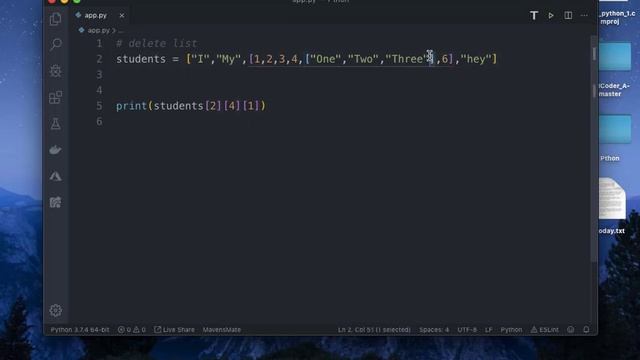Select language mode Python in status bar
Image resolution: width=640 pixels, height=360 pixels.
[511, 329]
